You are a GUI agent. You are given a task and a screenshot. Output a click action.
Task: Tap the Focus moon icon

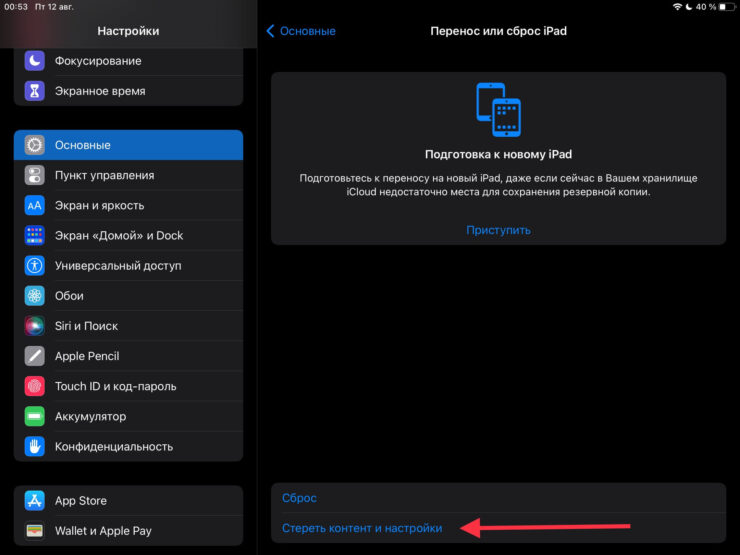35,61
